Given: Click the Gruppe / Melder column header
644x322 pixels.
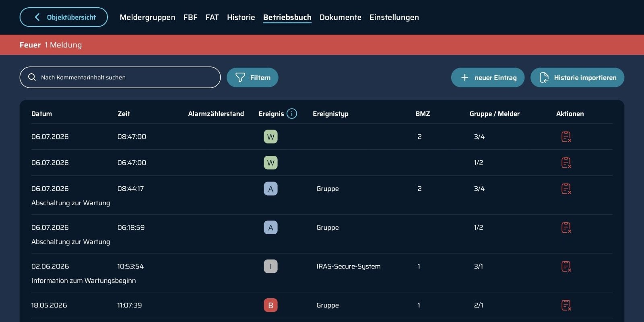Looking at the screenshot, I should pos(494,114).
